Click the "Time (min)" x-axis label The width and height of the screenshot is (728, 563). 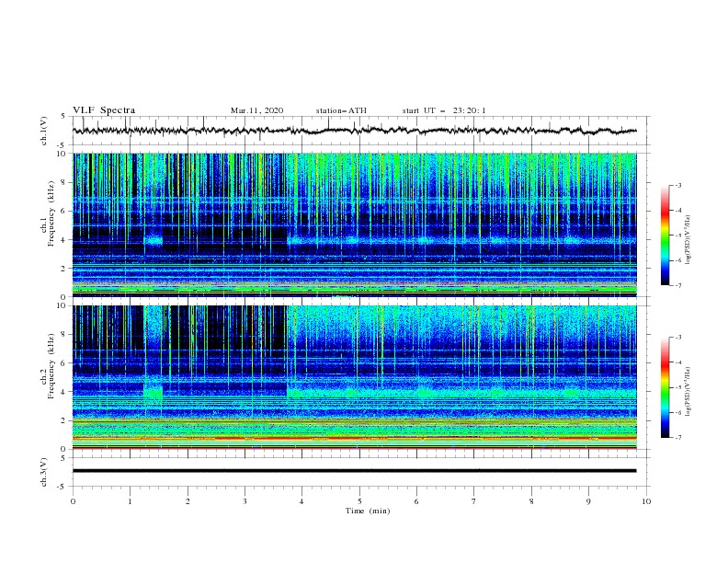(368, 511)
